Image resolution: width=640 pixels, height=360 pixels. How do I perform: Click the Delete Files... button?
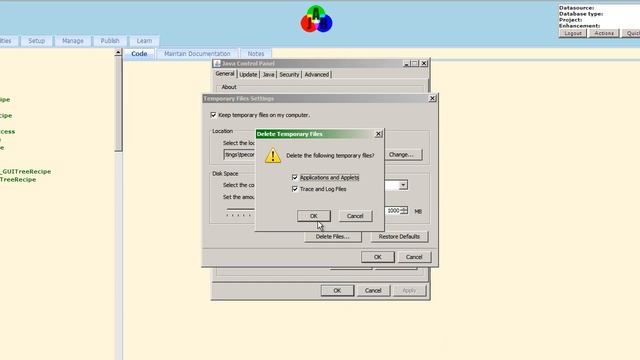pos(333,237)
